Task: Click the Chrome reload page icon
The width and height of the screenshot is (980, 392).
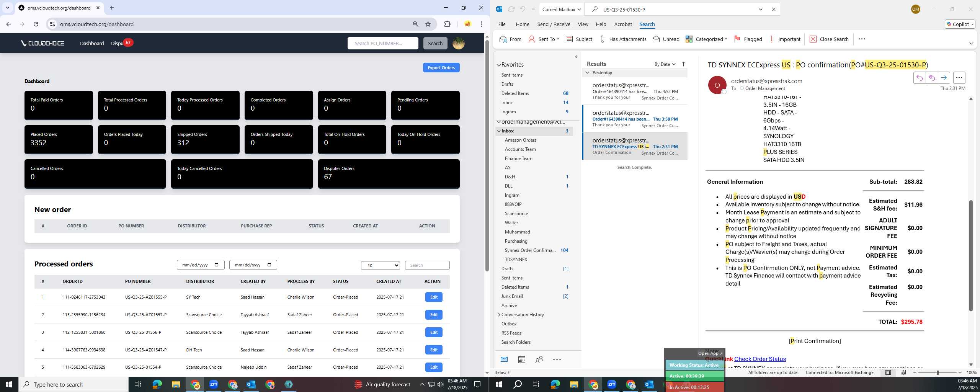Action: [x=36, y=24]
